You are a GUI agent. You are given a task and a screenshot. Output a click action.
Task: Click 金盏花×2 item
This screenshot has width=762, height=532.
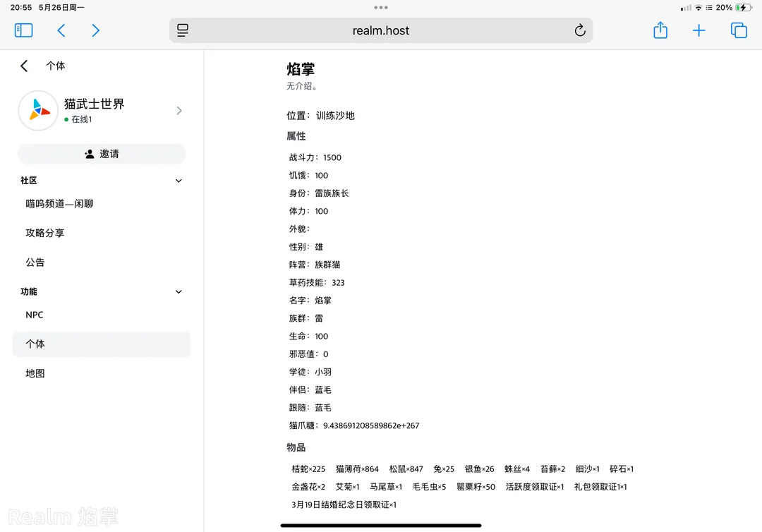(x=308, y=487)
